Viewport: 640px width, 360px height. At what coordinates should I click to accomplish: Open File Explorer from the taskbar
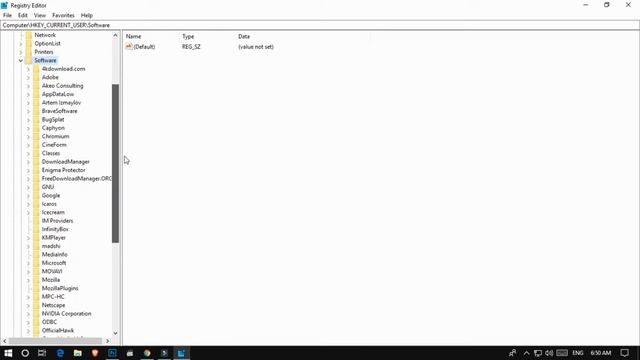click(78, 353)
